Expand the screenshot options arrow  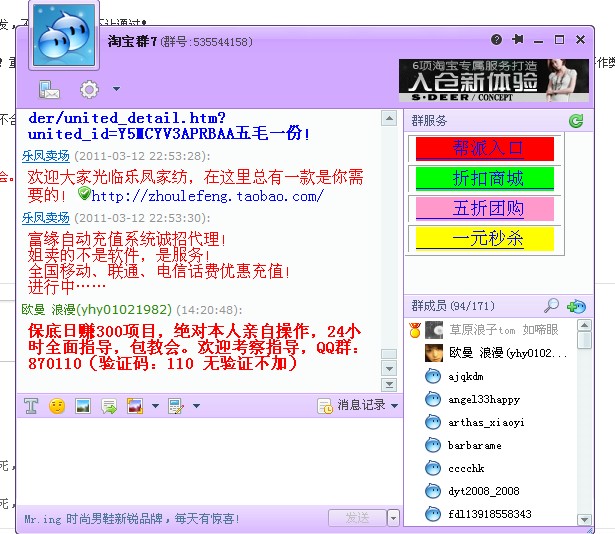pos(155,406)
